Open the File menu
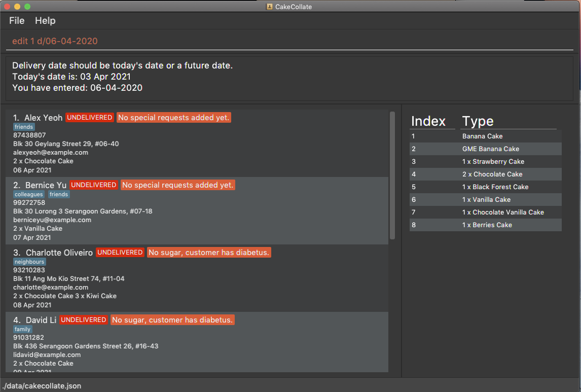581x392 pixels. (17, 21)
